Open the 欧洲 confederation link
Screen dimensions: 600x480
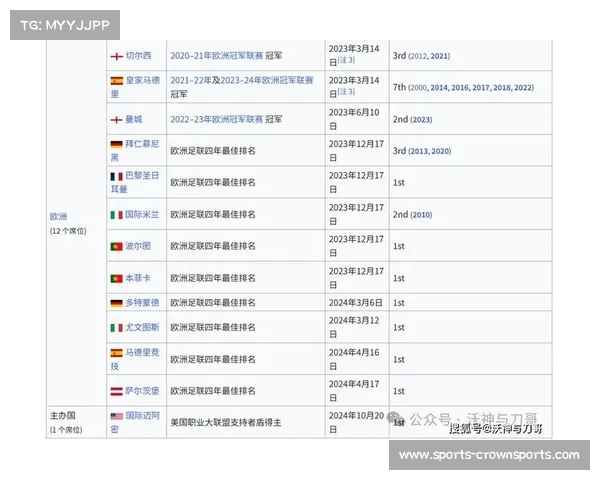[x=59, y=217]
